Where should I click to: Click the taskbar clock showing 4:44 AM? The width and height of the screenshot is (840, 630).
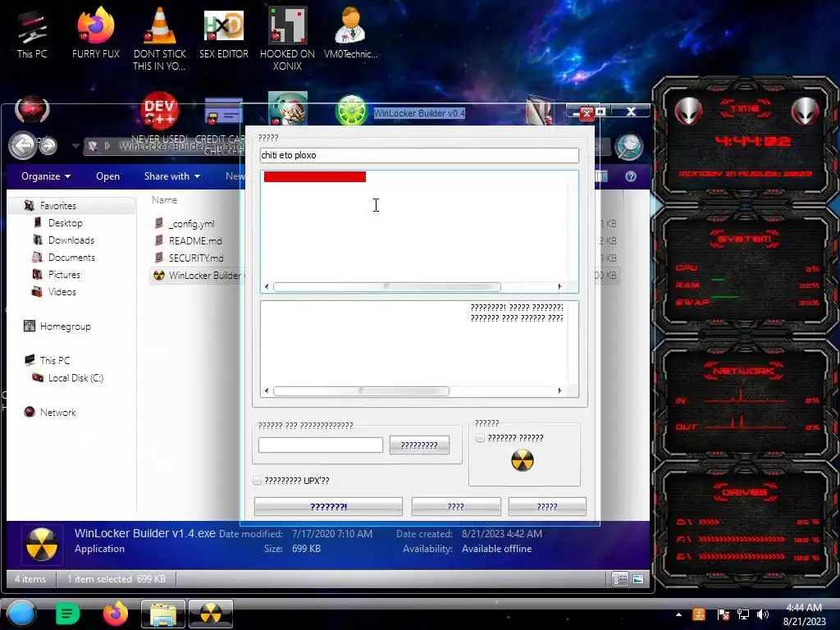pyautogui.click(x=804, y=614)
